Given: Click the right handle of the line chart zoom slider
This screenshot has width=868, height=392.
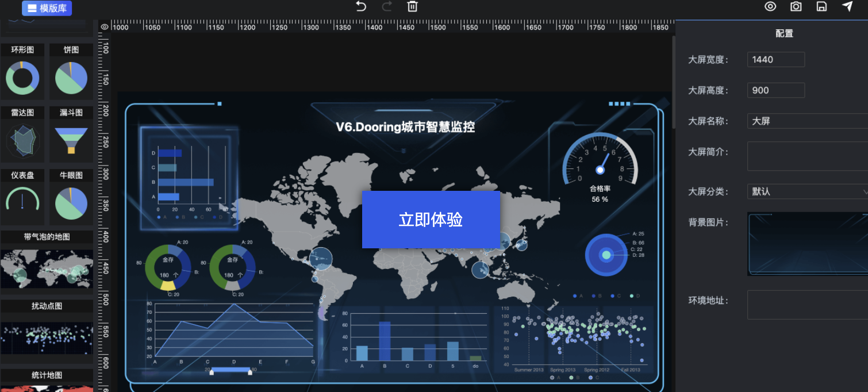Looking at the screenshot, I should click(x=249, y=372).
